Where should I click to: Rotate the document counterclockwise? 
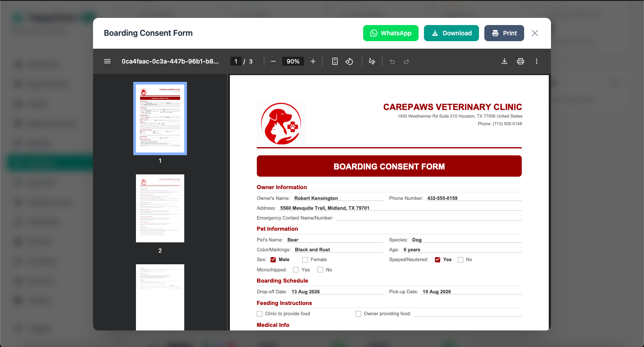[349, 61]
